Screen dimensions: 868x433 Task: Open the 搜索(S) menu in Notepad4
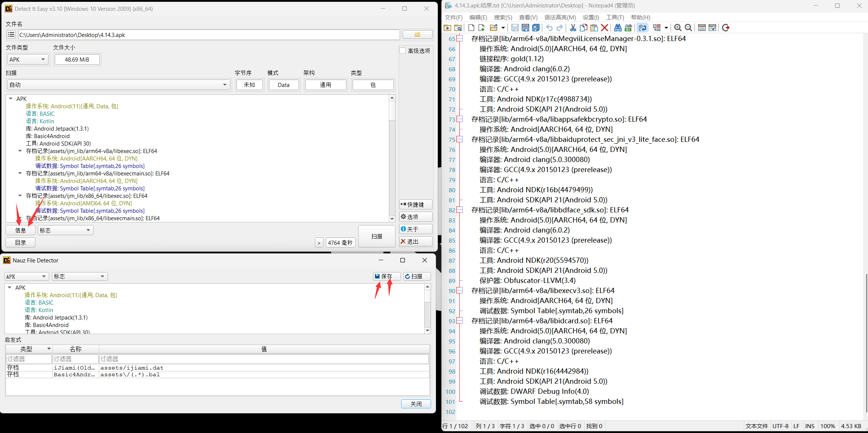tap(503, 17)
